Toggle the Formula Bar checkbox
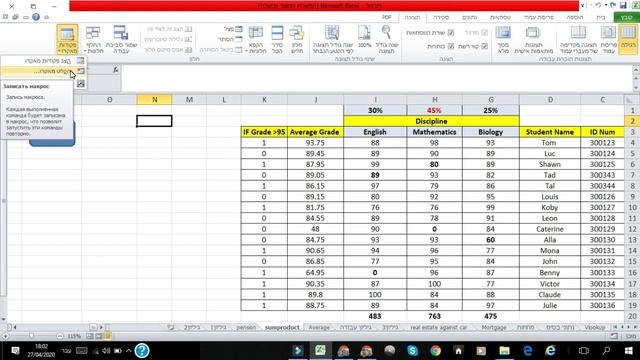Screen dimensions: 640x360 pos(451,32)
